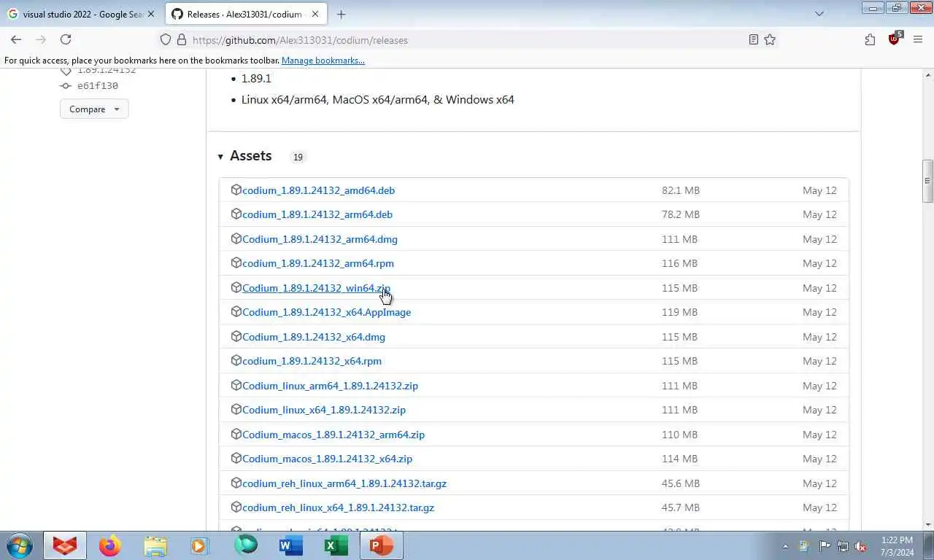Image resolution: width=934 pixels, height=560 pixels.
Task: Download codium_reh_linux_arm64 tar.gz
Action: [344, 483]
